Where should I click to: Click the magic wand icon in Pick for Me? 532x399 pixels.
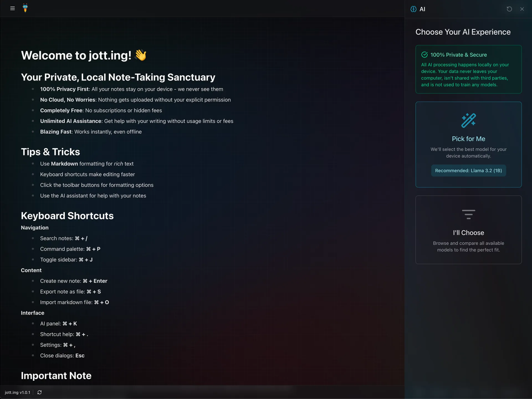(468, 121)
